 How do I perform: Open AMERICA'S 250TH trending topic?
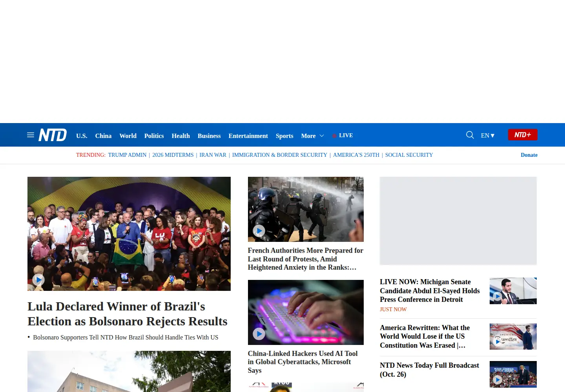356,155
